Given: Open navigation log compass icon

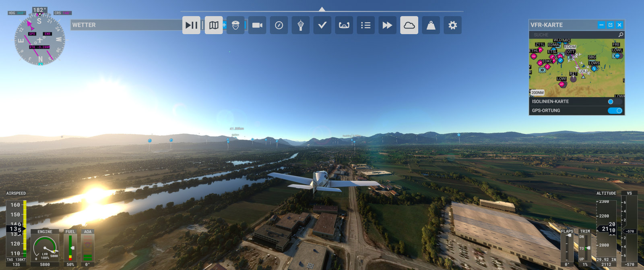Looking at the screenshot, I should tap(279, 25).
